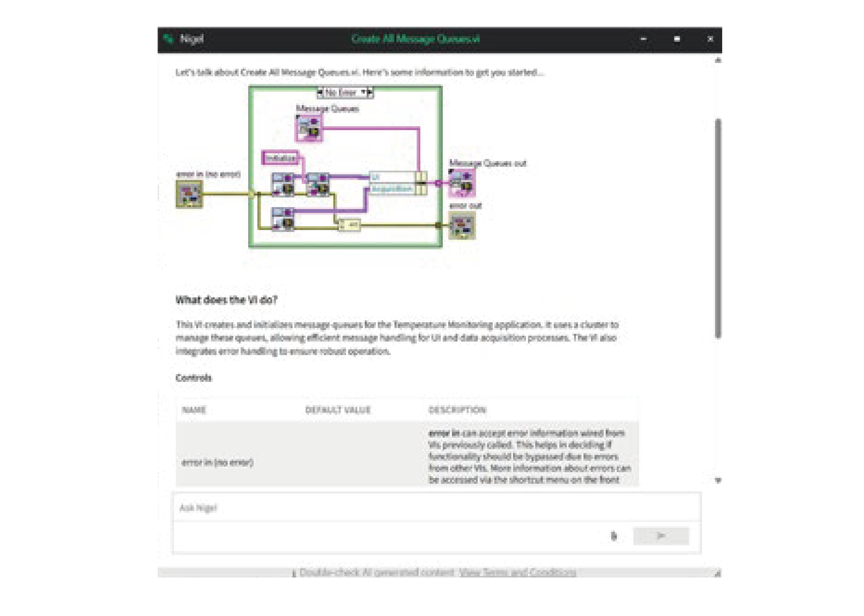Maximize the Nigel window
Screen dimensions: 864x616
pyautogui.click(x=677, y=39)
